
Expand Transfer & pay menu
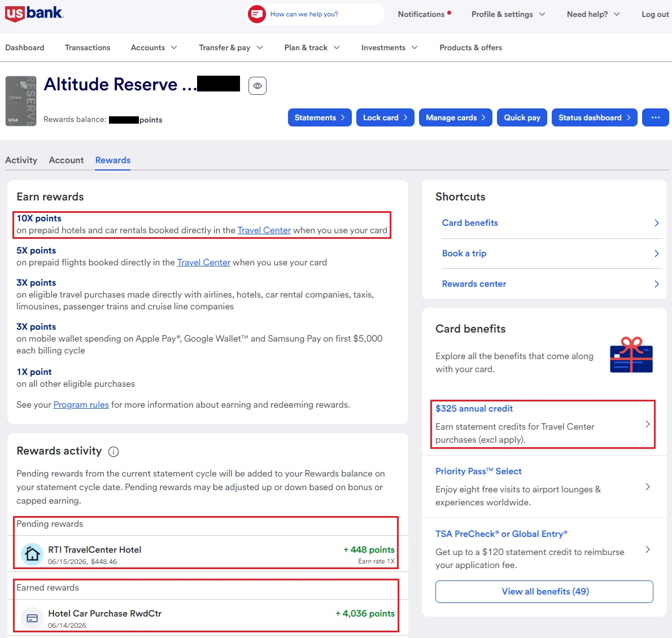point(231,47)
